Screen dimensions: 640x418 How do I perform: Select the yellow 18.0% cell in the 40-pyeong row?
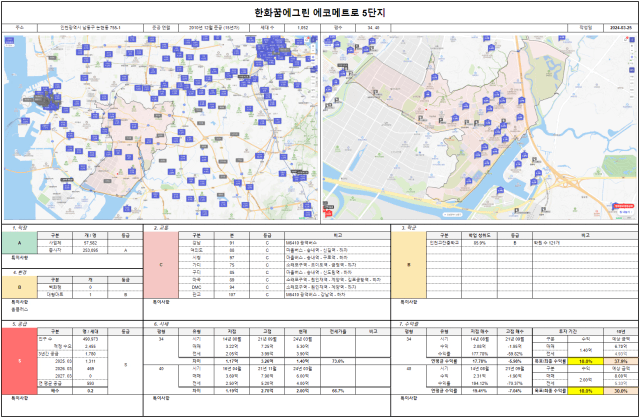click(586, 391)
